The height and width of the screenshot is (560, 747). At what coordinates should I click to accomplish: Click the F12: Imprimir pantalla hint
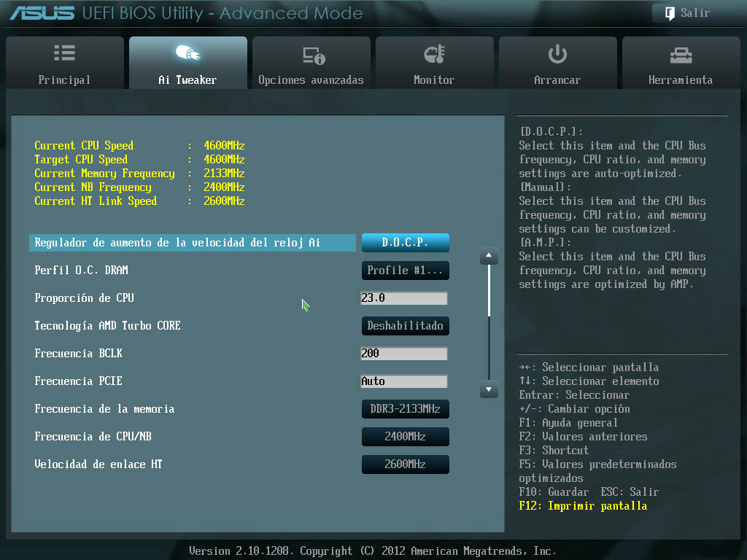pos(583,506)
